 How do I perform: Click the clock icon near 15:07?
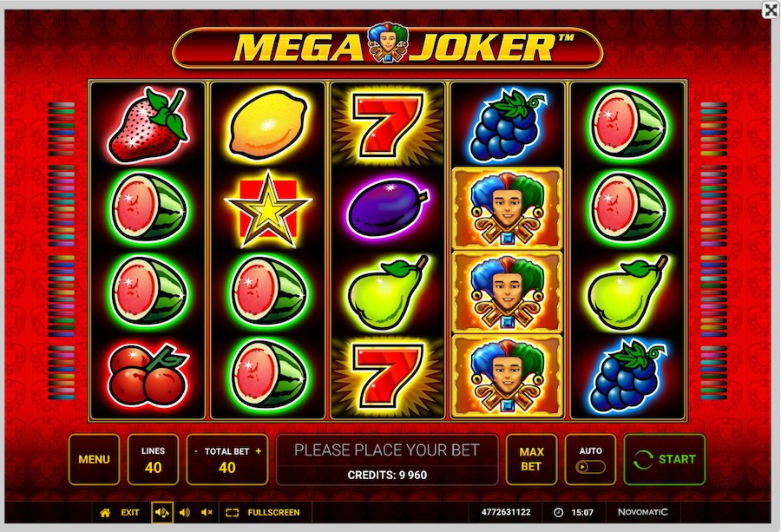pos(558,513)
